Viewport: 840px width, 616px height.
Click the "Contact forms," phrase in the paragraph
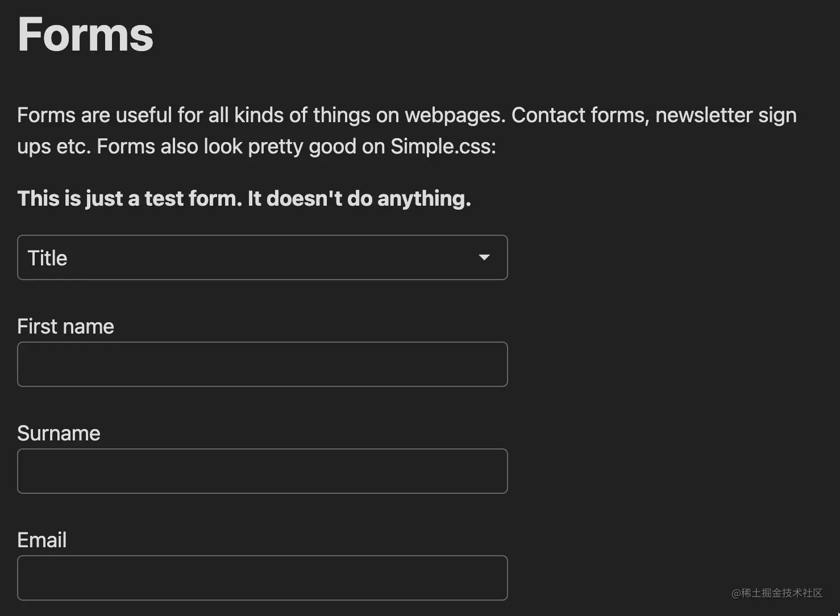[x=580, y=115]
